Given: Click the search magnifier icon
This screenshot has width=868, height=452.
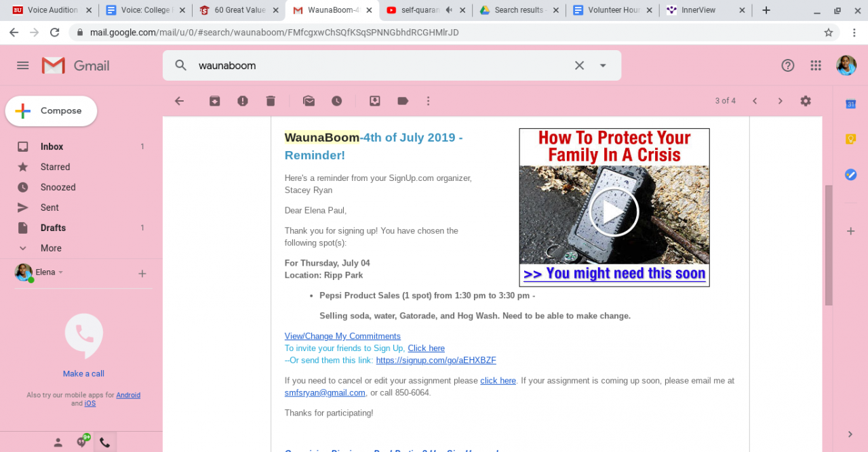Looking at the screenshot, I should [x=180, y=65].
